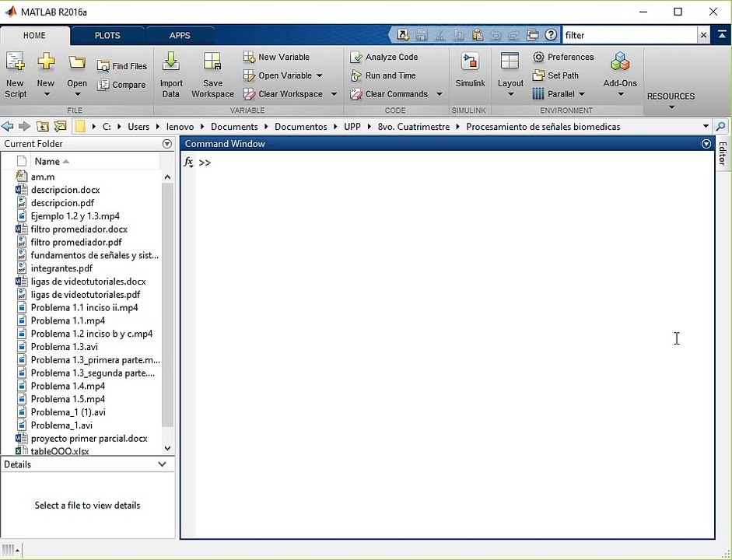Viewport: 732px width, 560px height.
Task: Expand the Clear Workspace dropdown arrow
Action: click(x=334, y=94)
